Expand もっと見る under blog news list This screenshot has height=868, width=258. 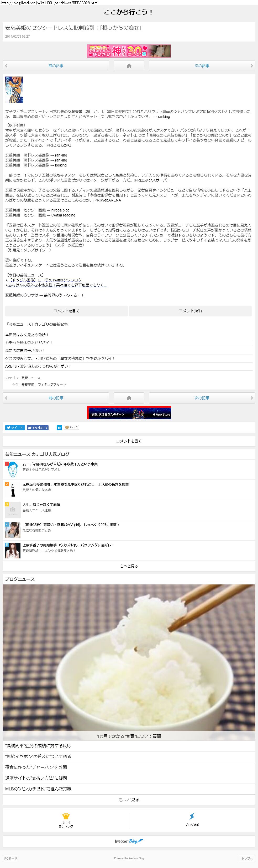(129, 800)
